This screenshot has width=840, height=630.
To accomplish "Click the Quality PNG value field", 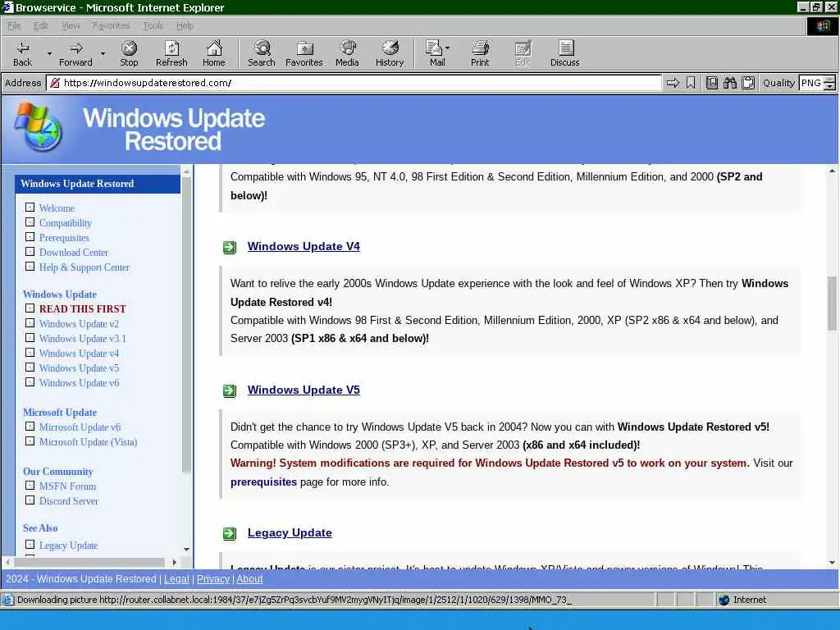I will click(811, 83).
